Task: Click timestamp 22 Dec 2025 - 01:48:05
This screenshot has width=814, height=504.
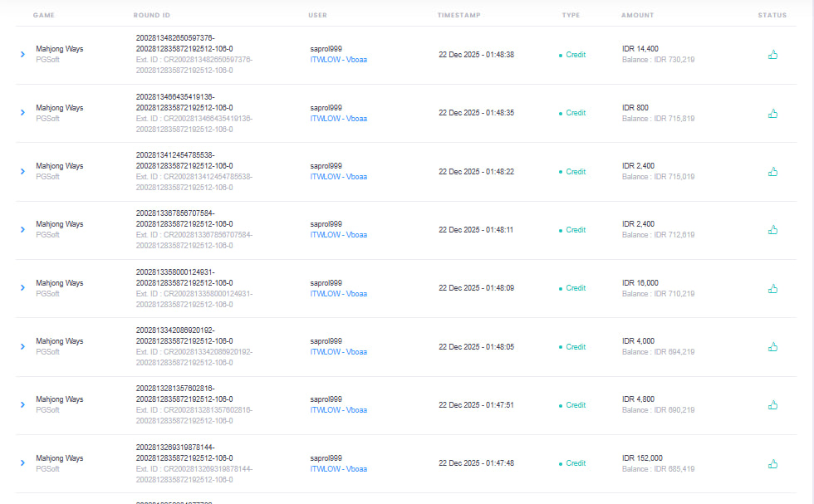Action: (476, 347)
